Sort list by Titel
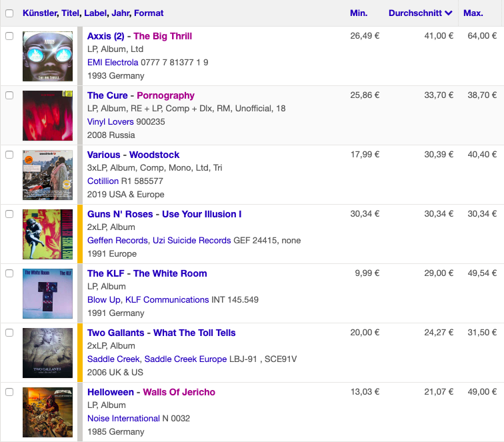This screenshot has height=442, width=504. (x=70, y=13)
